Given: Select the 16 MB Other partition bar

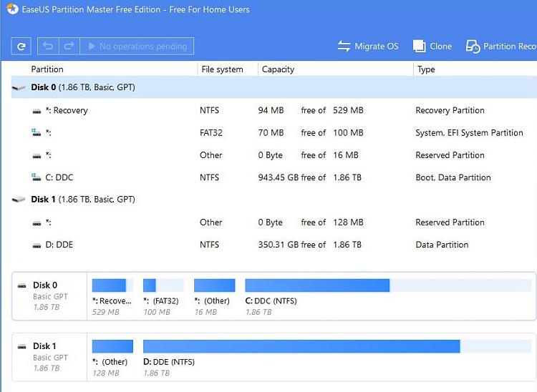Looking at the screenshot, I should (x=214, y=285).
